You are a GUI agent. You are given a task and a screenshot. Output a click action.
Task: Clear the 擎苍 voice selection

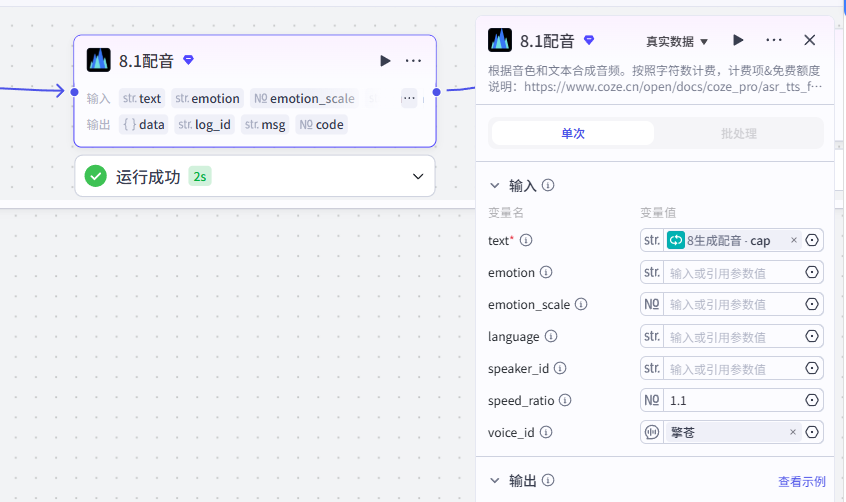[793, 432]
